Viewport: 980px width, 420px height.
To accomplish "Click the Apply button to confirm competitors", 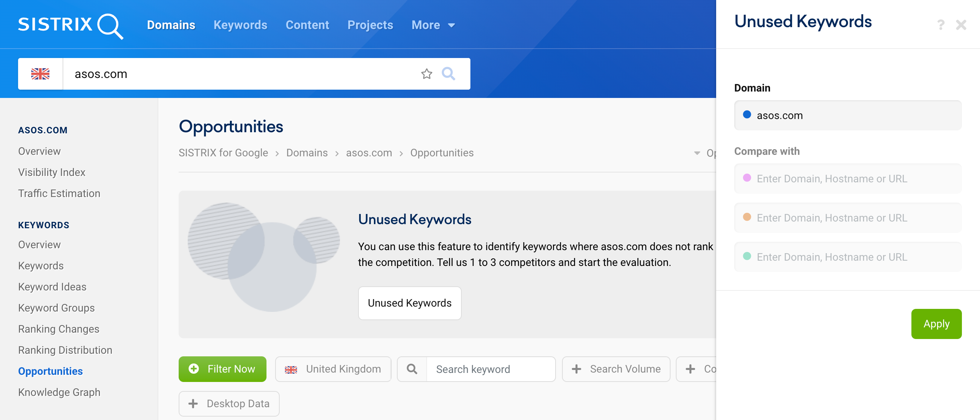I will [937, 324].
